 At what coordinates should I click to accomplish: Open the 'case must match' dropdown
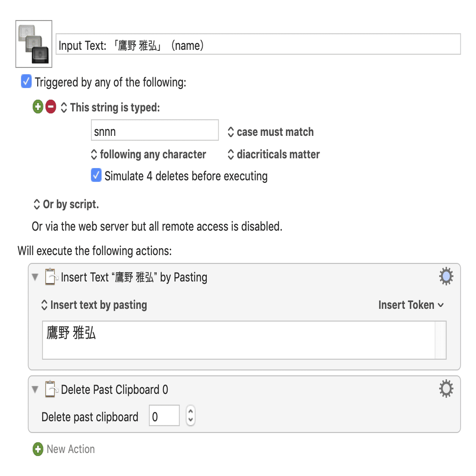[x=270, y=132]
